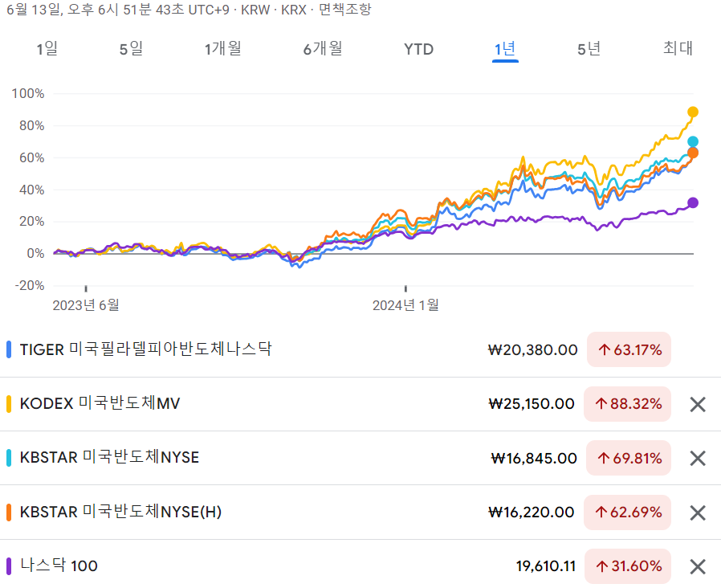Click the 40% y-axis label
Screen dimensions: 721x588
32,190
